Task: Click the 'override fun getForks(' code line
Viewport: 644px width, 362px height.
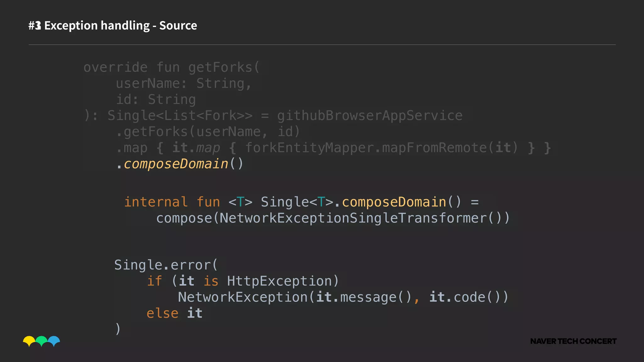Action: [x=172, y=67]
